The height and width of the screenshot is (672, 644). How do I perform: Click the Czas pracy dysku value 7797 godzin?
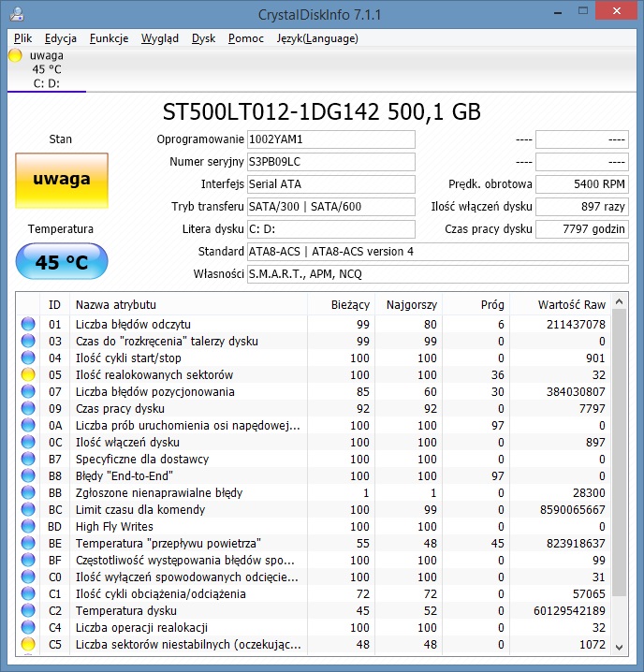(582, 229)
